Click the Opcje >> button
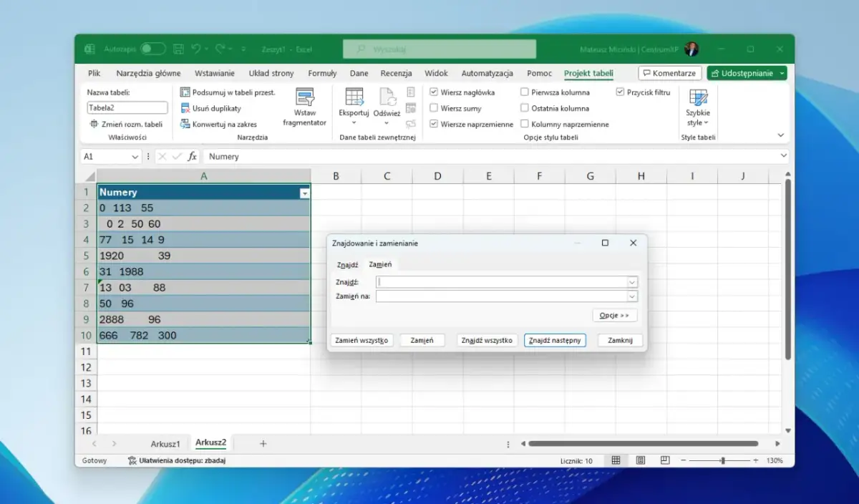 [x=614, y=315]
